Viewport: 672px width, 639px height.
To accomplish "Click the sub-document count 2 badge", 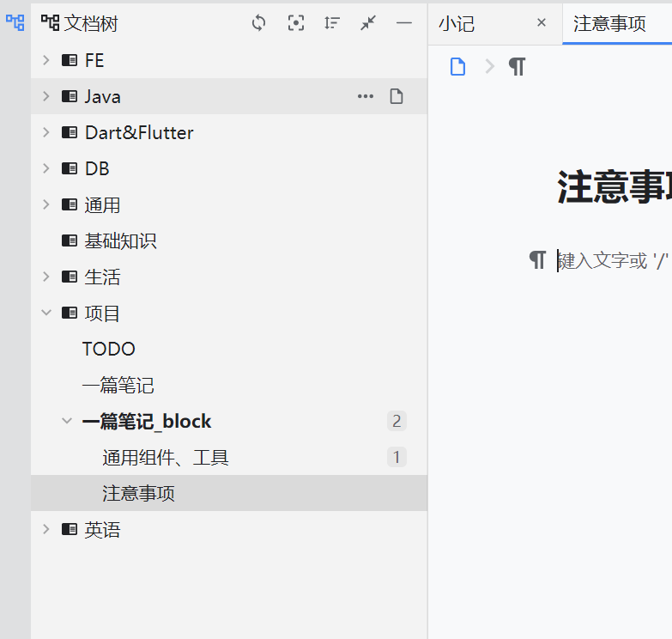I will click(x=397, y=421).
